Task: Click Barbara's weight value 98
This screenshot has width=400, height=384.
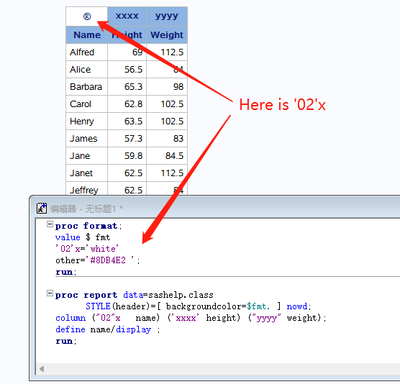Action: click(178, 87)
